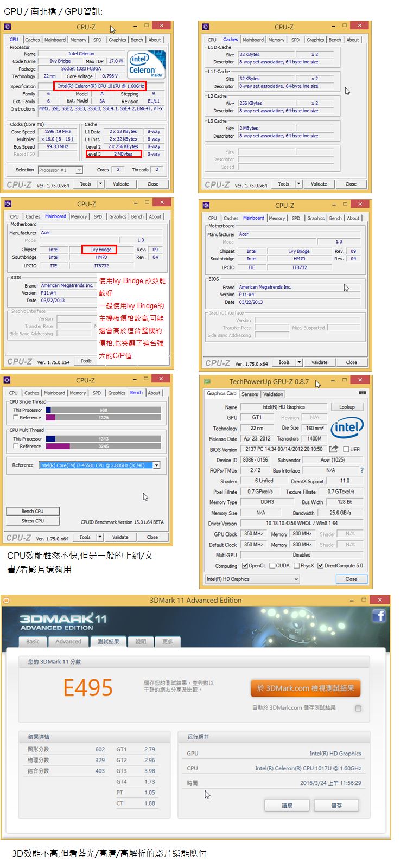Click Validate in the CPU-Z Caches window
Image resolution: width=407 pixels, height=868 pixels.
click(x=319, y=184)
